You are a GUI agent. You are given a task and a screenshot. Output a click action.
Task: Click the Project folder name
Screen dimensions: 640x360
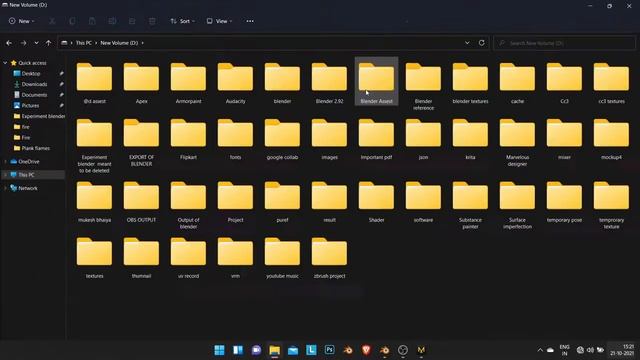(x=236, y=220)
